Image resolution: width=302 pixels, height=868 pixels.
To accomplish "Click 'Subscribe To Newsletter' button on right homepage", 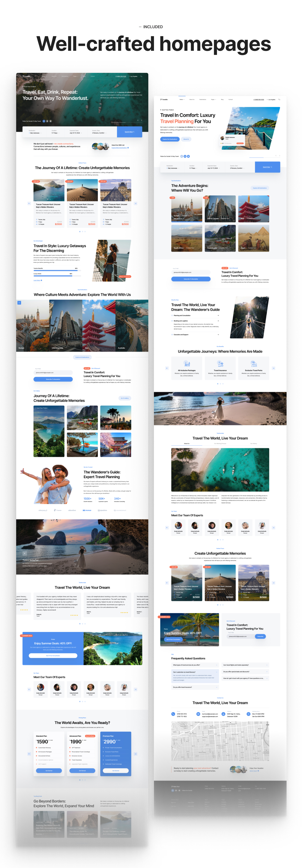I will (190, 279).
